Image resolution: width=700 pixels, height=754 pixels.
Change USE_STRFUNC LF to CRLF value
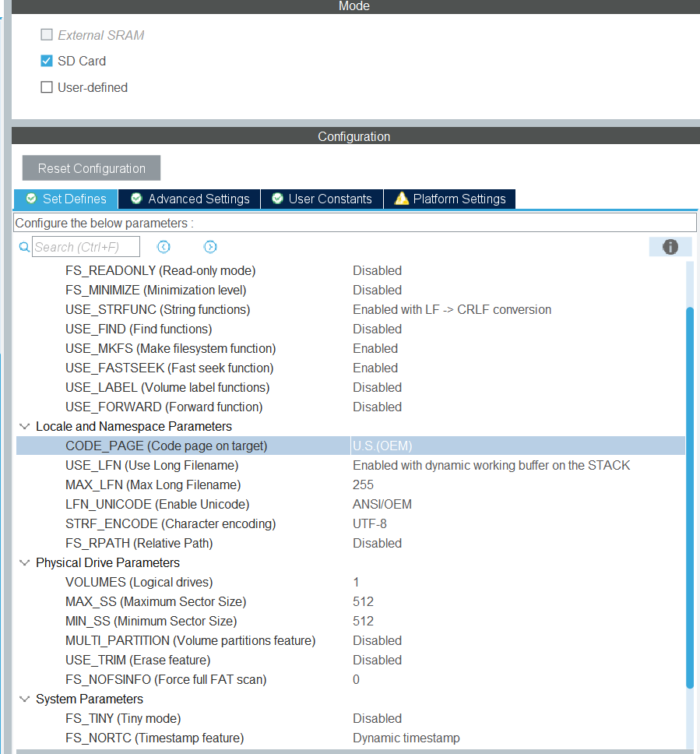pyautogui.click(x=452, y=310)
